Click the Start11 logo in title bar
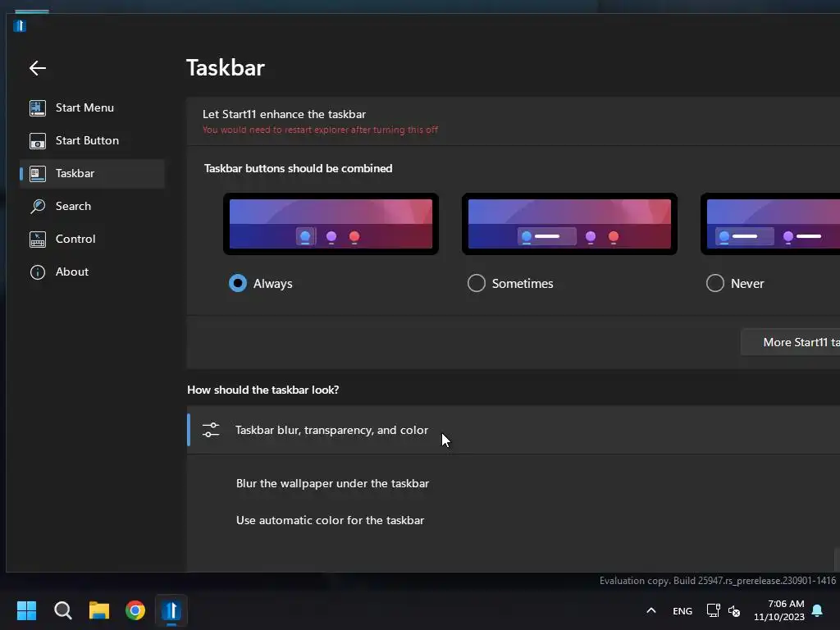Image resolution: width=840 pixels, height=630 pixels. point(20,25)
